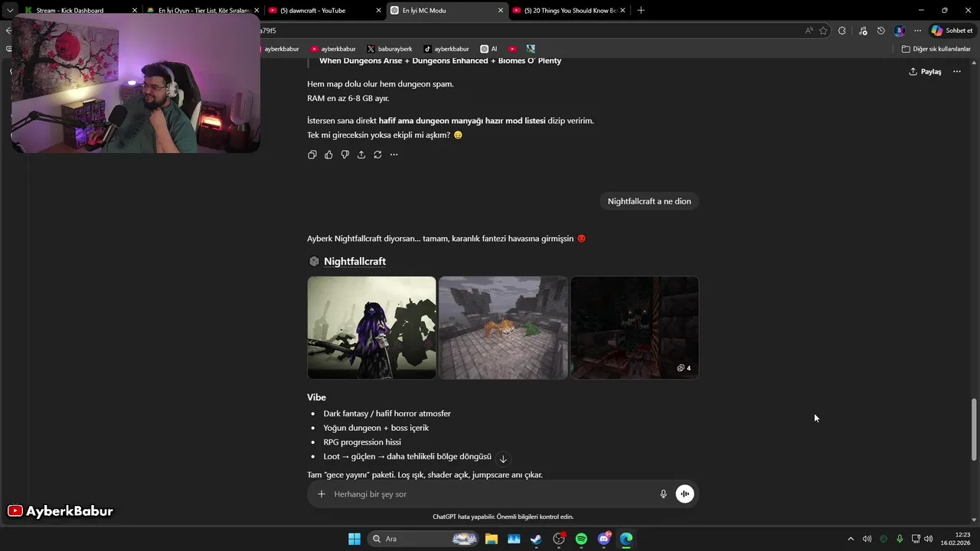980x551 pixels.
Task: Regenerate the response
Action: (x=377, y=155)
